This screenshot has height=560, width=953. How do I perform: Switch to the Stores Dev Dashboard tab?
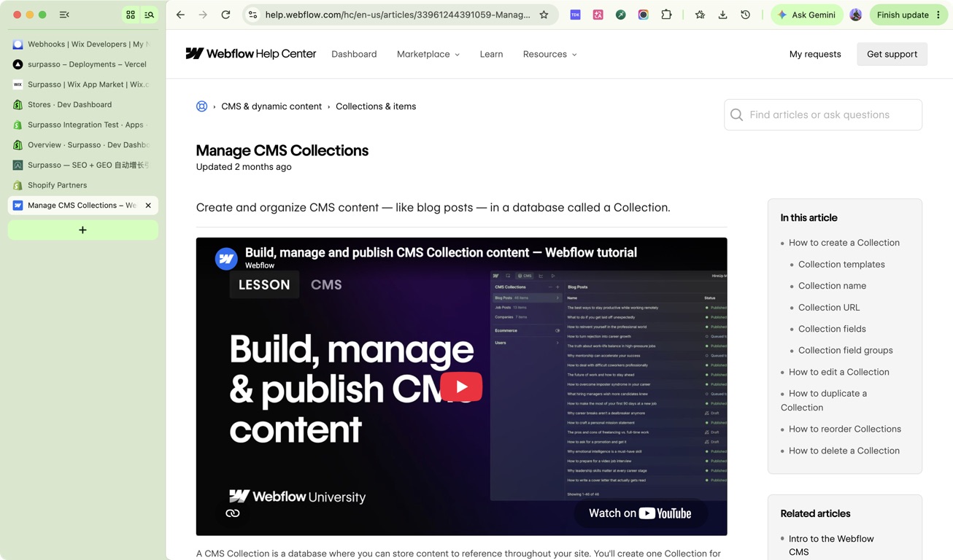[x=82, y=104]
